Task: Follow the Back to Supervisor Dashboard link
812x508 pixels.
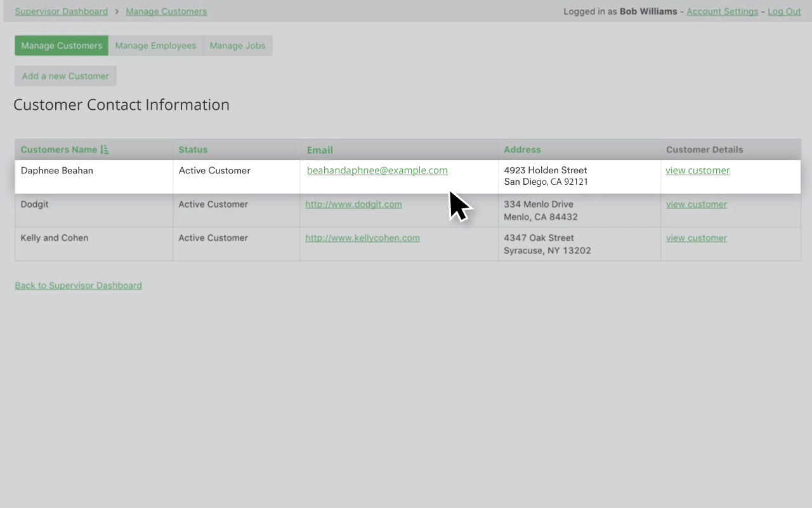Action: (78, 286)
